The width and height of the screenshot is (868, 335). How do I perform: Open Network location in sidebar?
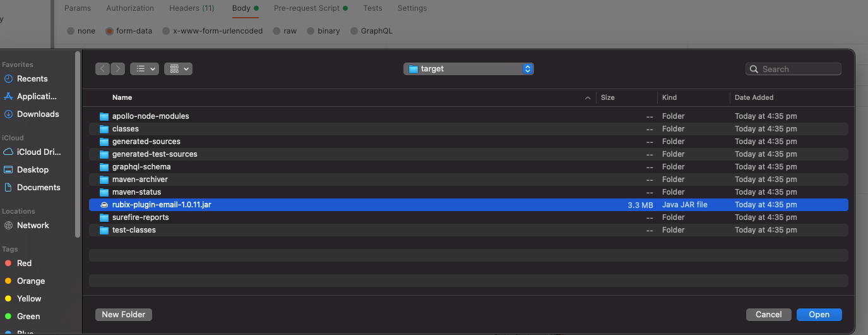(33, 226)
